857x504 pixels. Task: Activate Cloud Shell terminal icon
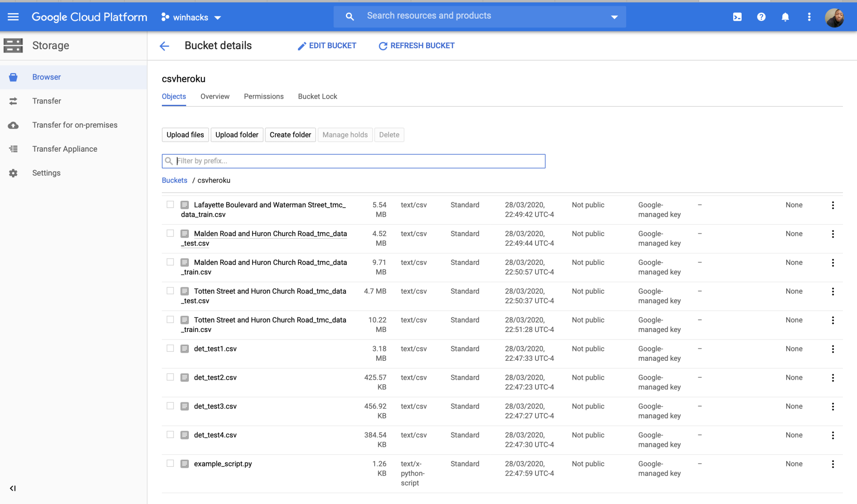coord(737,17)
